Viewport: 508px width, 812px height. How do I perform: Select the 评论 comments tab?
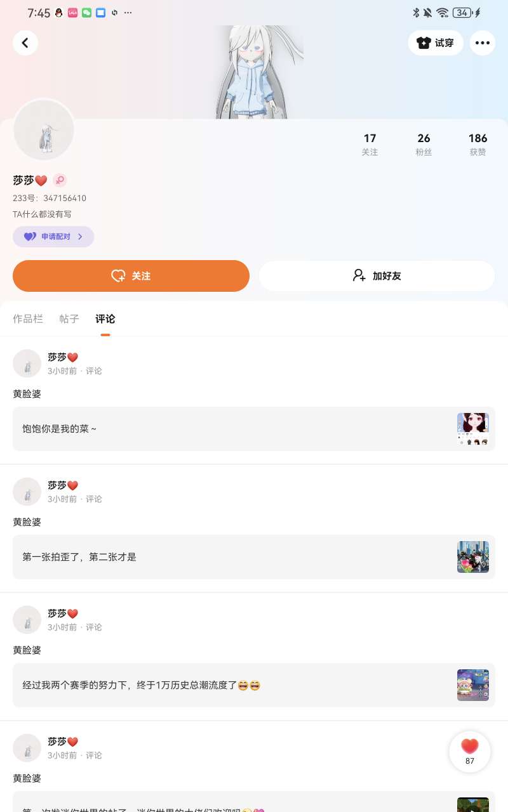click(x=105, y=318)
